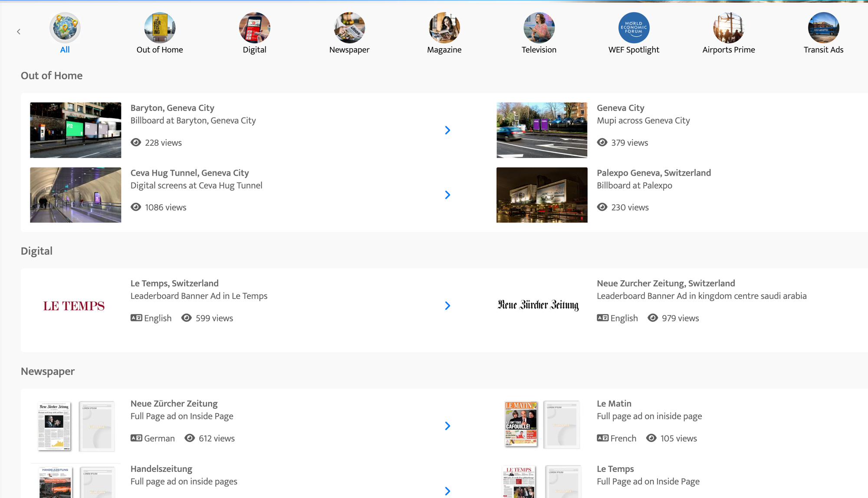
Task: Open the Handelszeitung newspaper title
Action: coord(161,469)
